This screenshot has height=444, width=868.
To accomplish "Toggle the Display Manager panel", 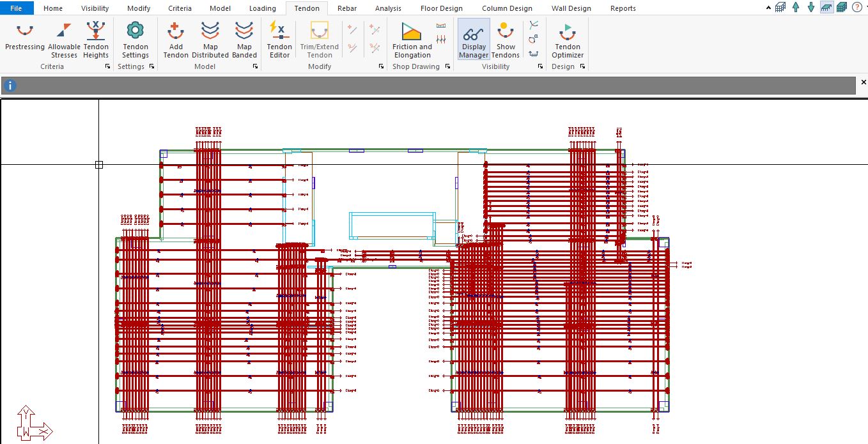I will [474, 38].
